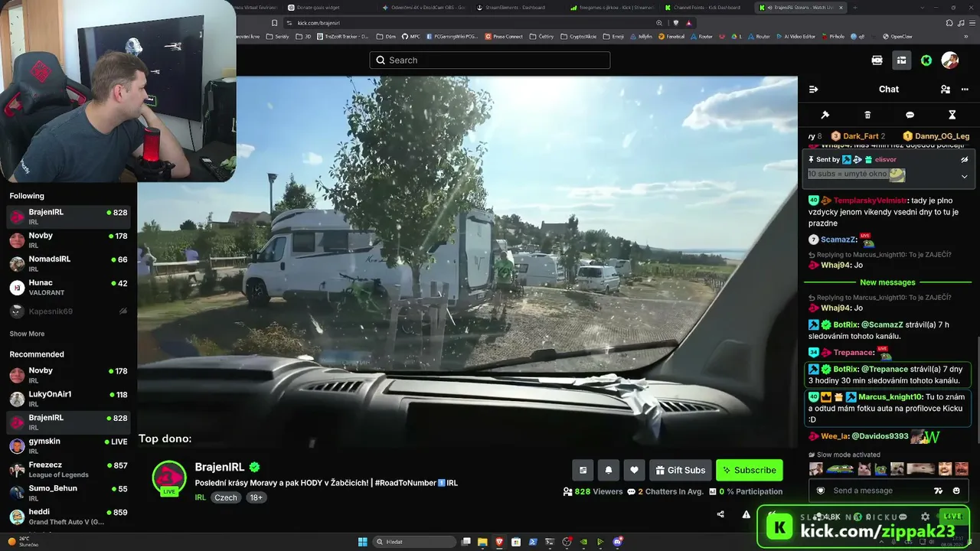This screenshot has height=551, width=980.
Task: Click the Kick search box
Action: coord(490,60)
